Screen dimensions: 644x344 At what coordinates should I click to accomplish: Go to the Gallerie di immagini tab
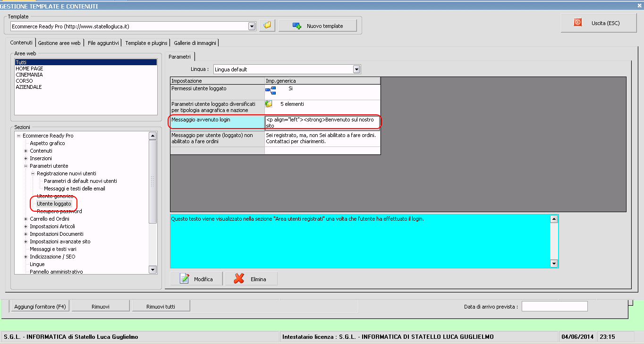click(x=195, y=43)
